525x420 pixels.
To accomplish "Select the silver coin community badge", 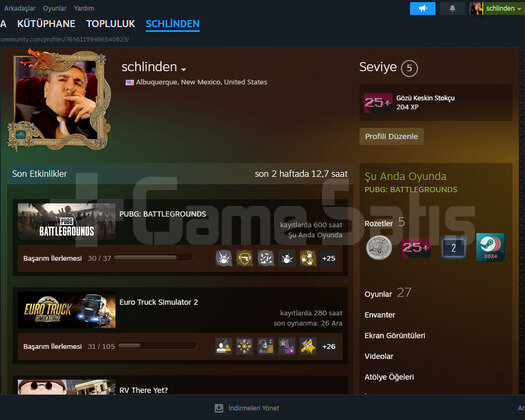I will pyautogui.click(x=379, y=248).
